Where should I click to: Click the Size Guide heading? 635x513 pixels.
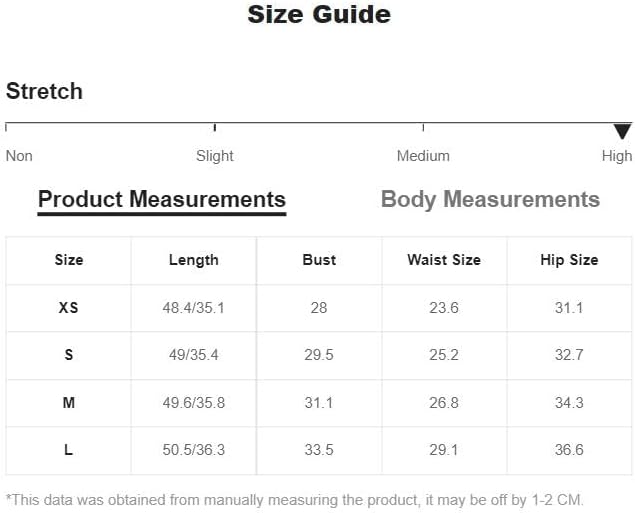tap(319, 15)
